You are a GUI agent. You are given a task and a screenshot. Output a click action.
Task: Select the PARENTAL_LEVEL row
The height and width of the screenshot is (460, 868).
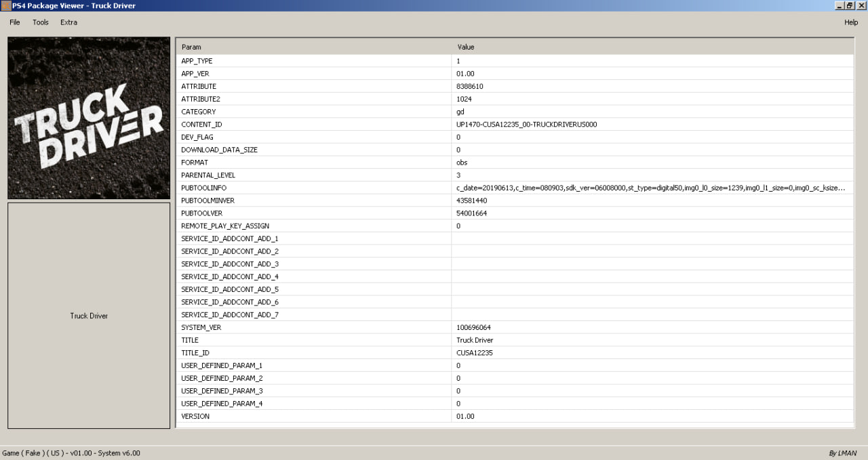[515, 175]
